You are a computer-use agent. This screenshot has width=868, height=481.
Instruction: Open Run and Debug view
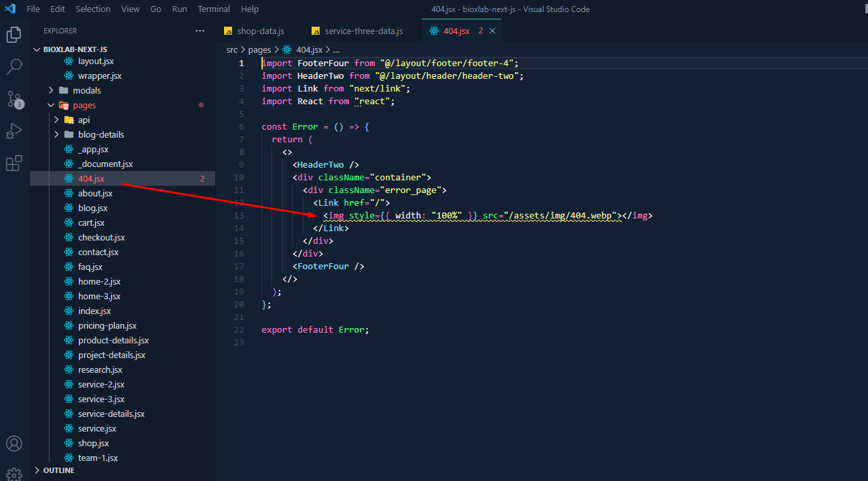click(x=14, y=131)
